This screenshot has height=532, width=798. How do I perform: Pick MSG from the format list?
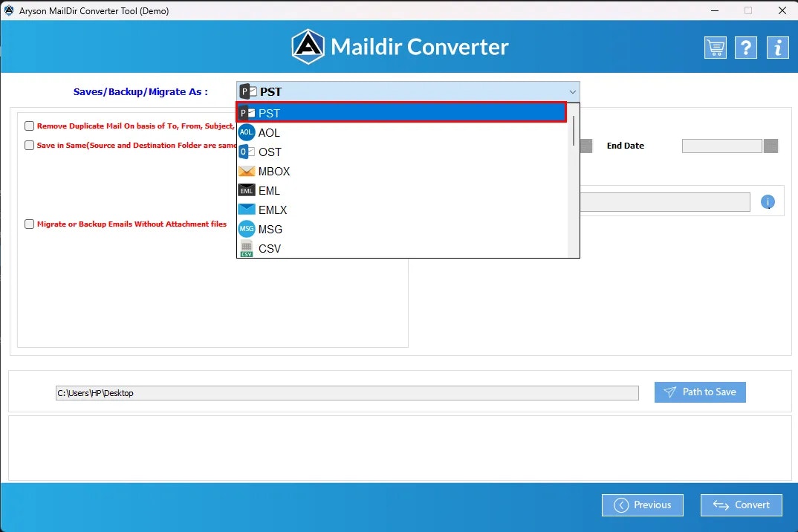(401, 229)
